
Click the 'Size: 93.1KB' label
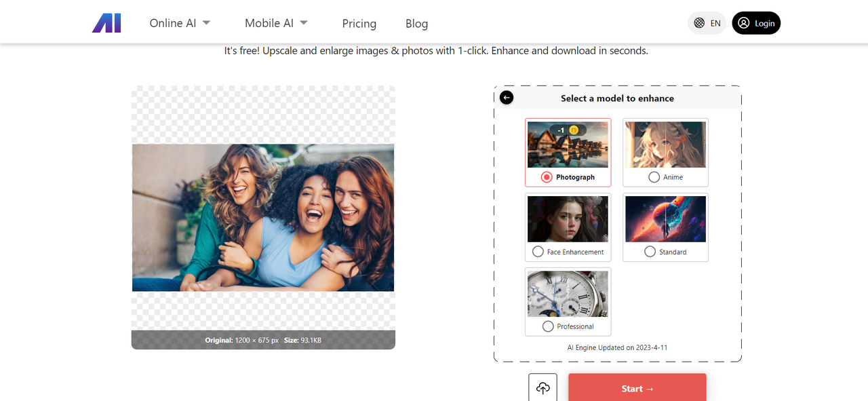pos(302,340)
